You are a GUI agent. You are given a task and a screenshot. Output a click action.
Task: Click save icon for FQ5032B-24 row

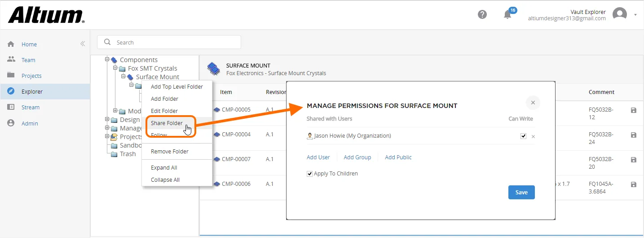(x=634, y=135)
